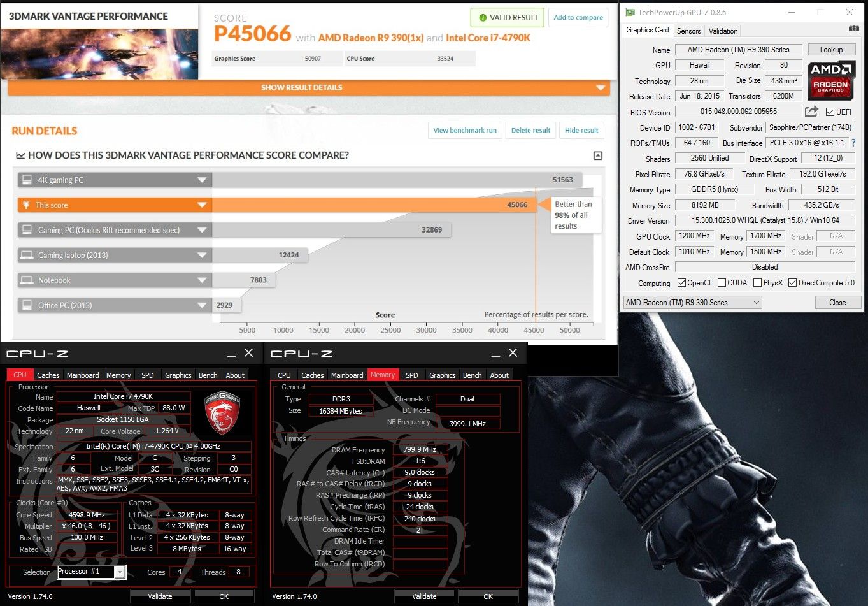868x606 pixels.
Task: Click the BIOS version share/export icon
Action: (811, 112)
